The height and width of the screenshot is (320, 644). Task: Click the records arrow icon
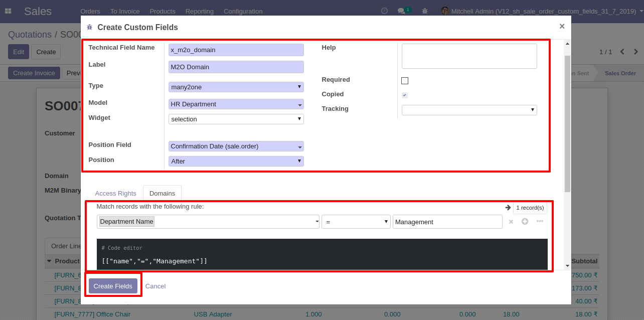click(x=508, y=208)
